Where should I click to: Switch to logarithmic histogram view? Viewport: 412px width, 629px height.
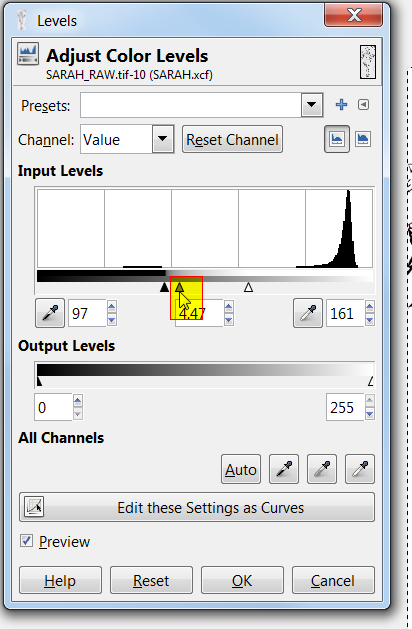363,139
